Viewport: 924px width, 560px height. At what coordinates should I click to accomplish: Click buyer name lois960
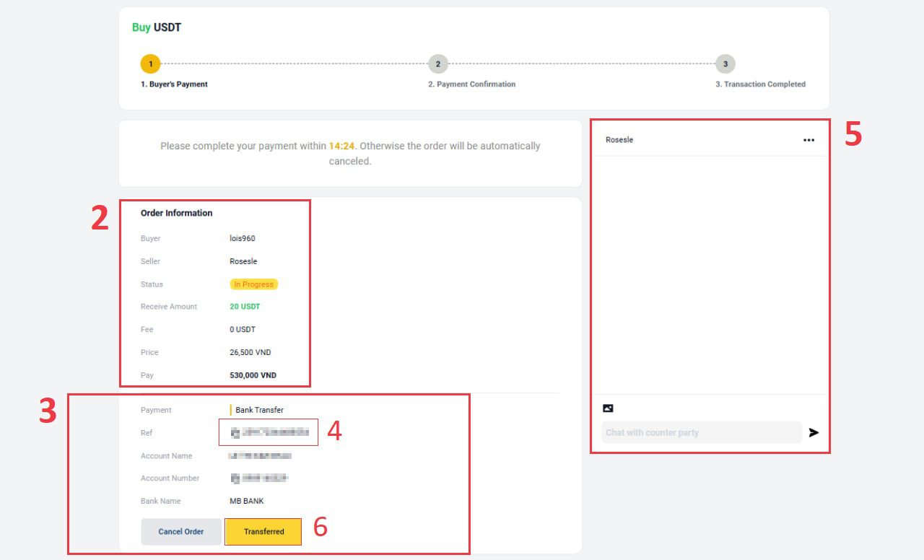click(243, 238)
